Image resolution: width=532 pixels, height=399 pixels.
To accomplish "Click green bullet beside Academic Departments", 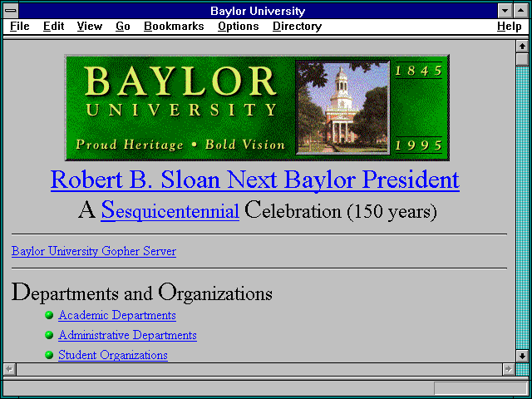I will [49, 315].
